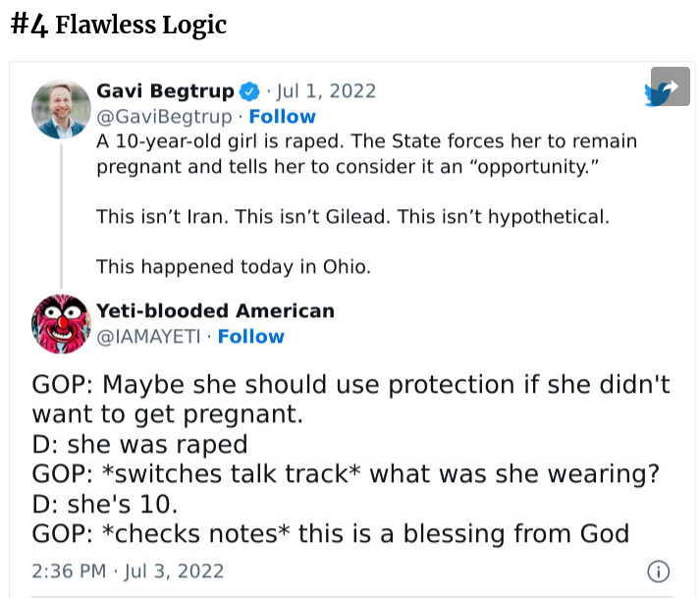Click Gavi Begtrup's blue verified badge
Screen dimensions: 700x598
click(251, 91)
